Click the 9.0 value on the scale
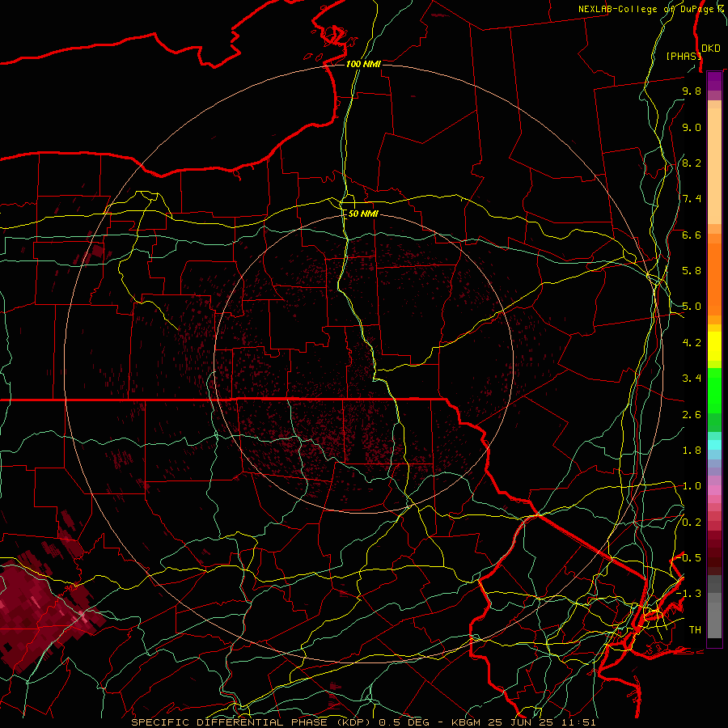This screenshot has height=728, width=728. (692, 127)
